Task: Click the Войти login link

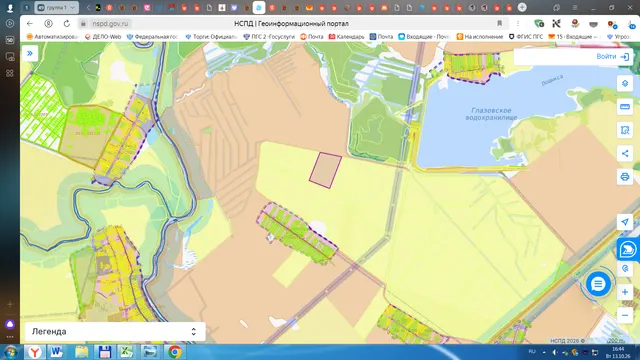Action: point(612,57)
